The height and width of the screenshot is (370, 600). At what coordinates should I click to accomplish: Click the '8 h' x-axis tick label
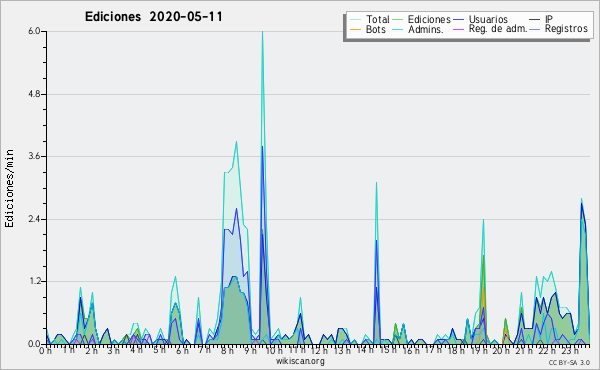[227, 351]
